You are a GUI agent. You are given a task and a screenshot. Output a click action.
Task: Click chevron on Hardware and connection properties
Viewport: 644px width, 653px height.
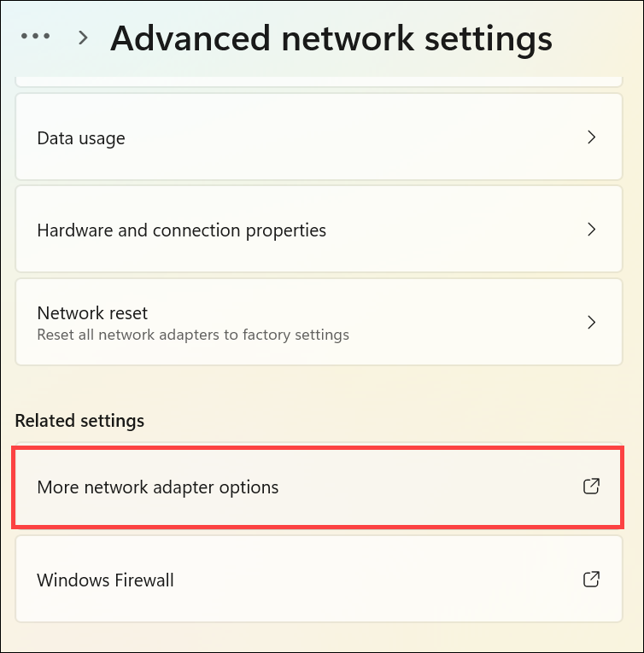pos(591,230)
